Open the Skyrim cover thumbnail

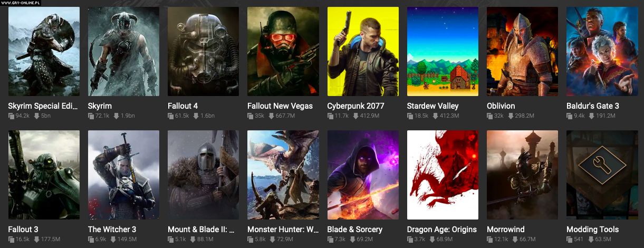[x=123, y=51]
